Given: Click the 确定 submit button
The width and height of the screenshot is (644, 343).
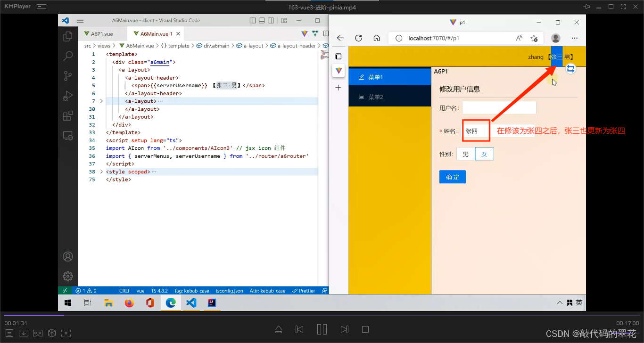Looking at the screenshot, I should [452, 177].
